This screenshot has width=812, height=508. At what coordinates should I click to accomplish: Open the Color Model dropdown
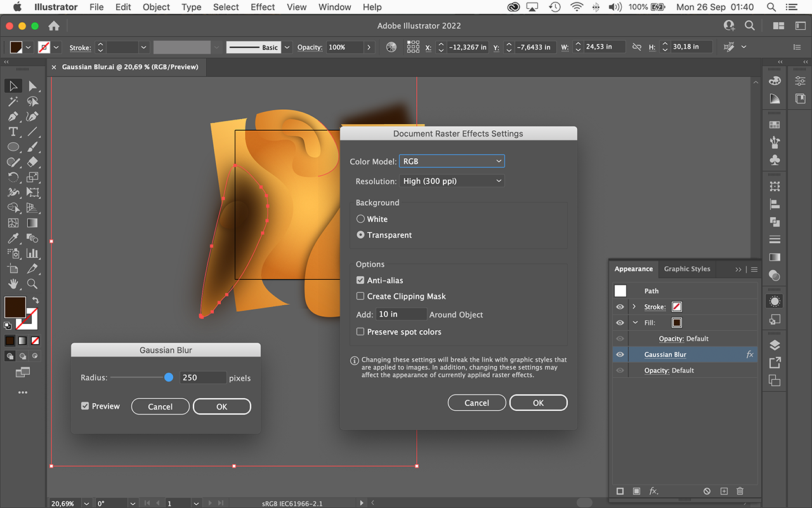pos(452,162)
